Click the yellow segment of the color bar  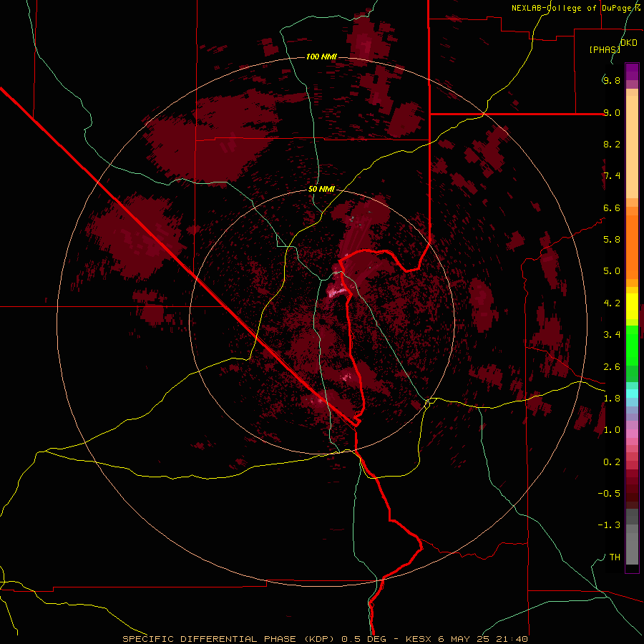pyautogui.click(x=632, y=306)
